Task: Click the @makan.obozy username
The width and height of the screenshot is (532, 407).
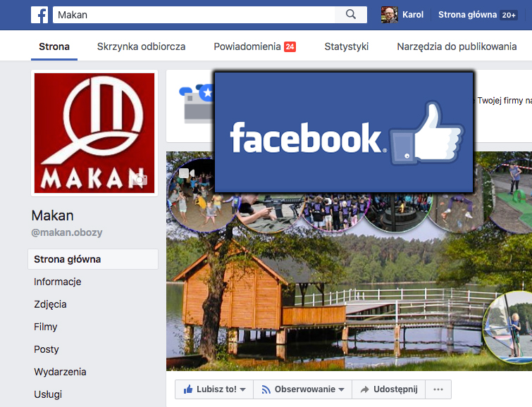Action: [x=67, y=232]
